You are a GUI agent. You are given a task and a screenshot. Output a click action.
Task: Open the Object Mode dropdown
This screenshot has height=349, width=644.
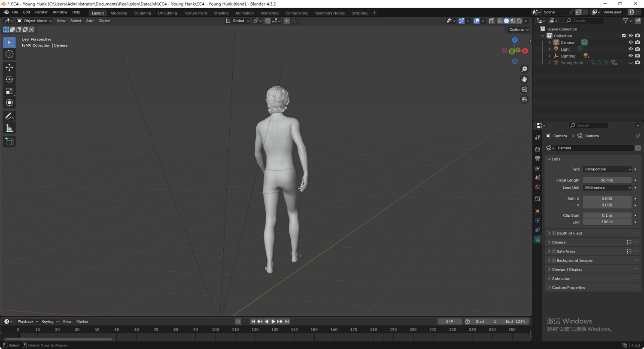pyautogui.click(x=34, y=21)
